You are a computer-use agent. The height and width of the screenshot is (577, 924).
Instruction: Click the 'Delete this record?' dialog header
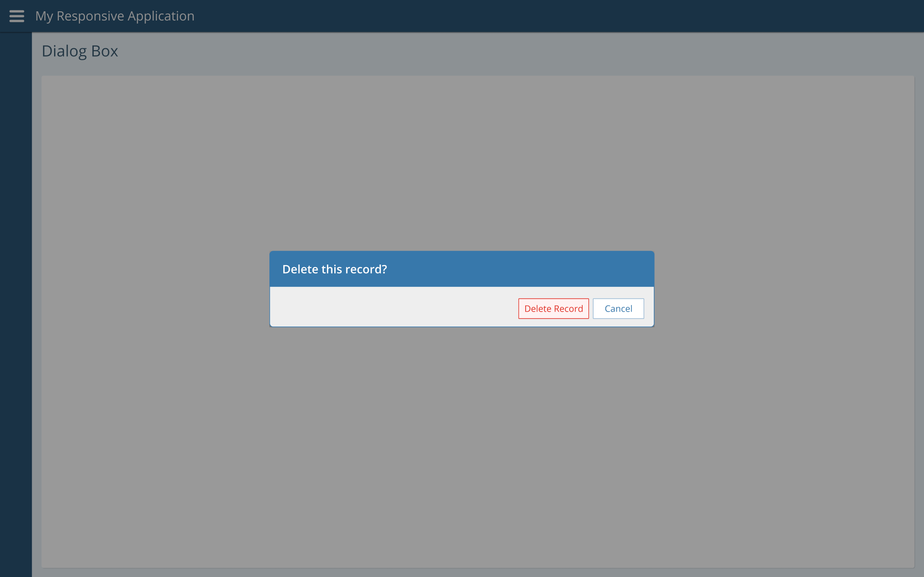[x=334, y=269]
